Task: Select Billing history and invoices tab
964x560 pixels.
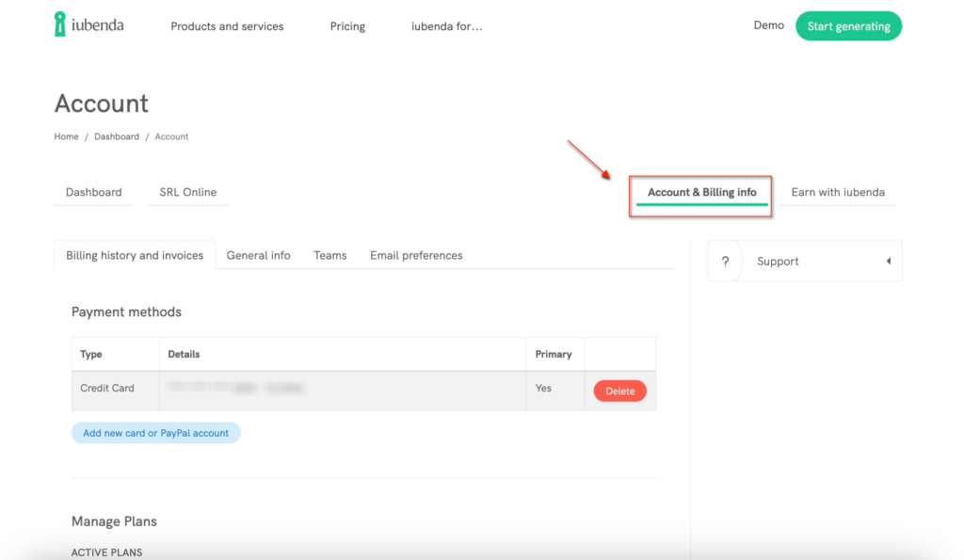Action: (x=135, y=255)
